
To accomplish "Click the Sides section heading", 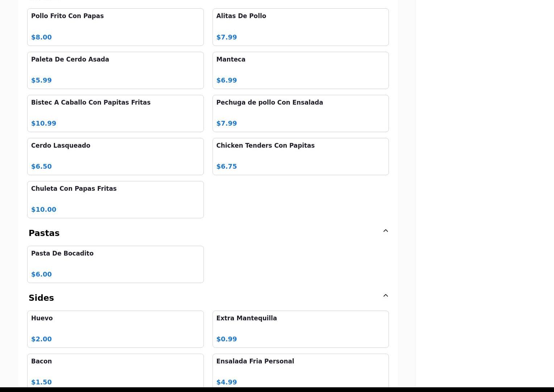I will (x=41, y=298).
